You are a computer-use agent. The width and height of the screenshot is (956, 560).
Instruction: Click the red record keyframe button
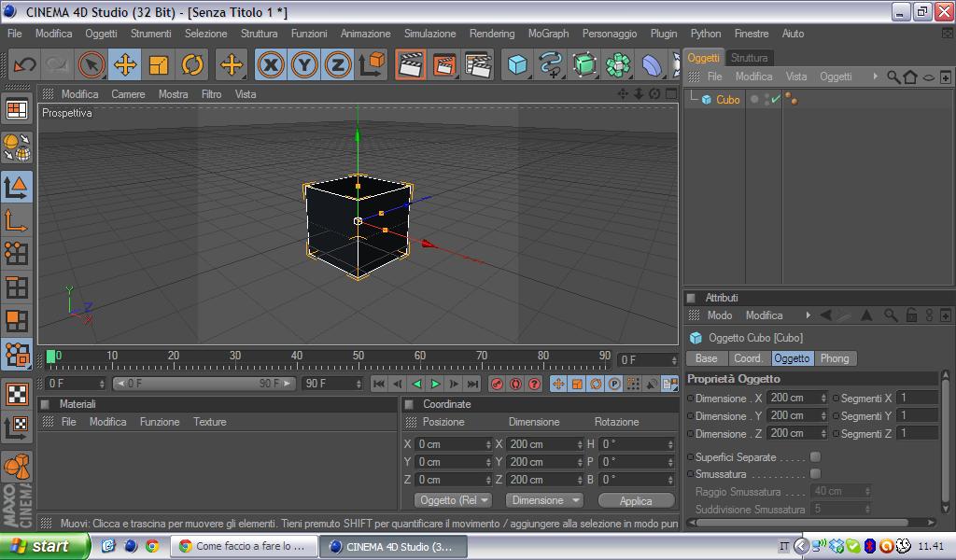[497, 384]
